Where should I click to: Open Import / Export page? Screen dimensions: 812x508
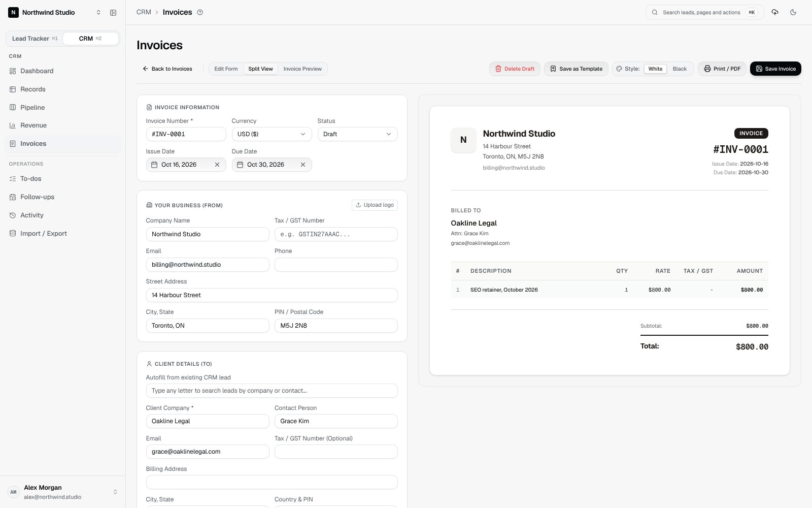63,234
